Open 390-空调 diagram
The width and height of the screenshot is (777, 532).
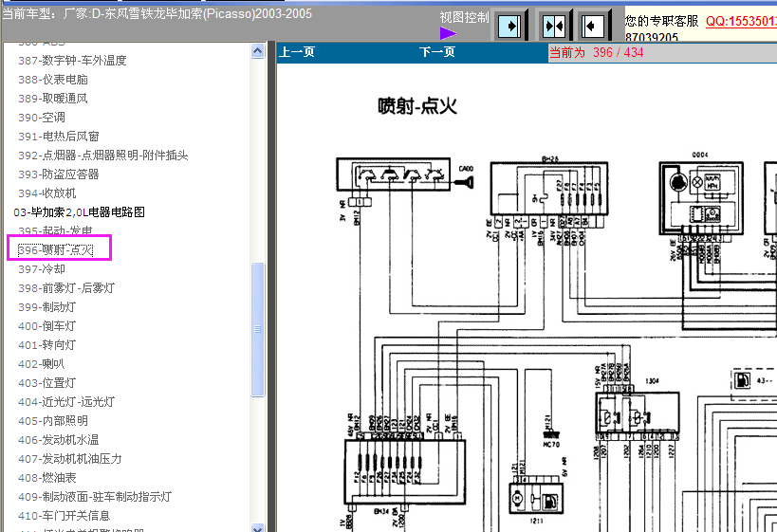click(42, 118)
